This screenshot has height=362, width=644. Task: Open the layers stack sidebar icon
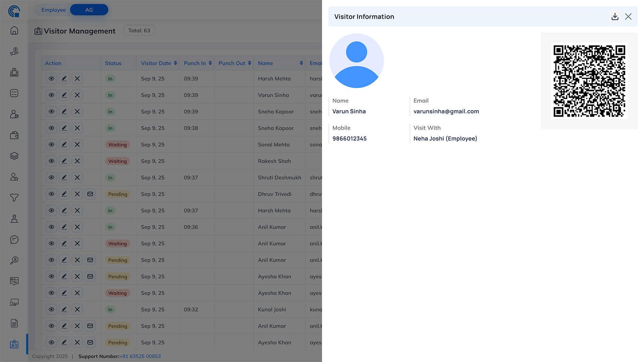pos(14,156)
